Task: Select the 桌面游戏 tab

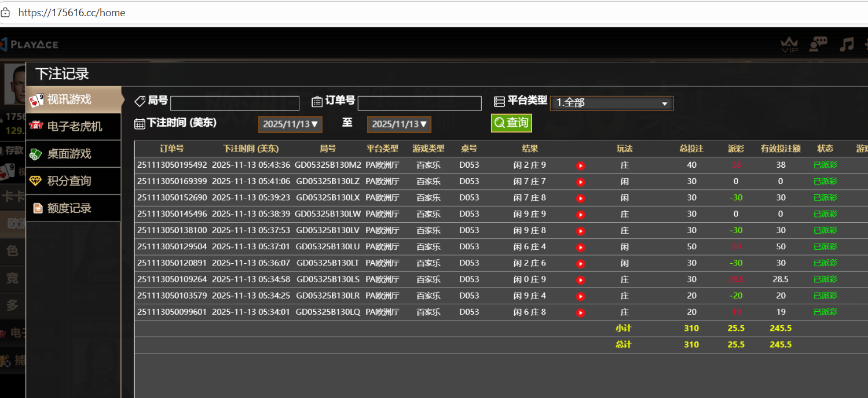Action: (74, 154)
